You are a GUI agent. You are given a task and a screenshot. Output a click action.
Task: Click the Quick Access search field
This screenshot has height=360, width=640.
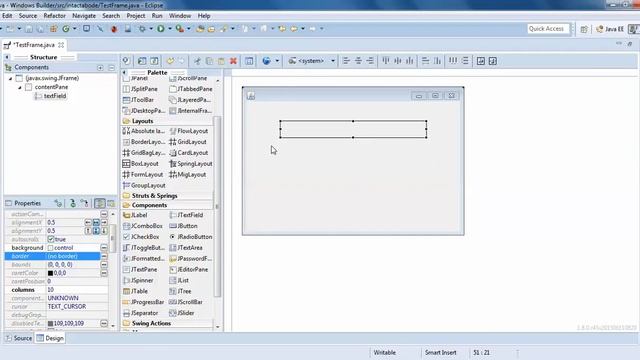548,29
